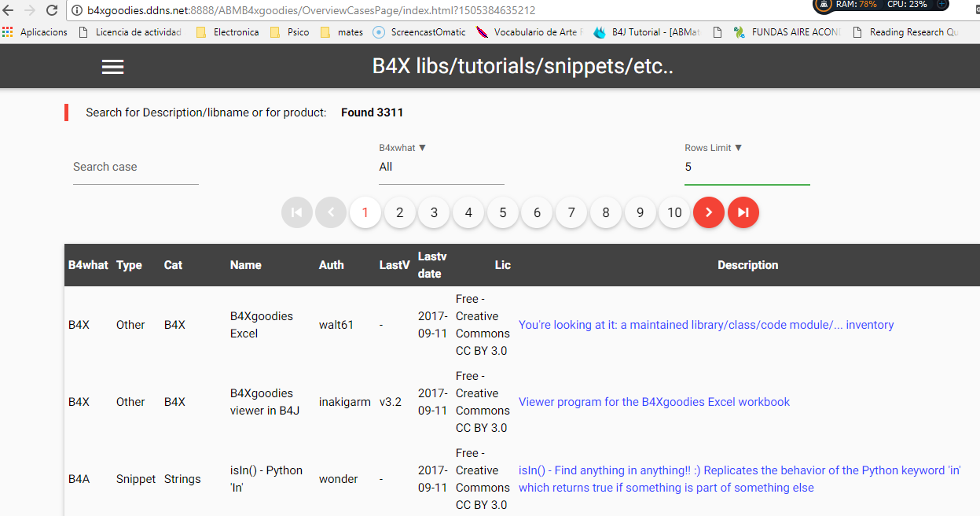Select page 5 in pagination

[503, 212]
